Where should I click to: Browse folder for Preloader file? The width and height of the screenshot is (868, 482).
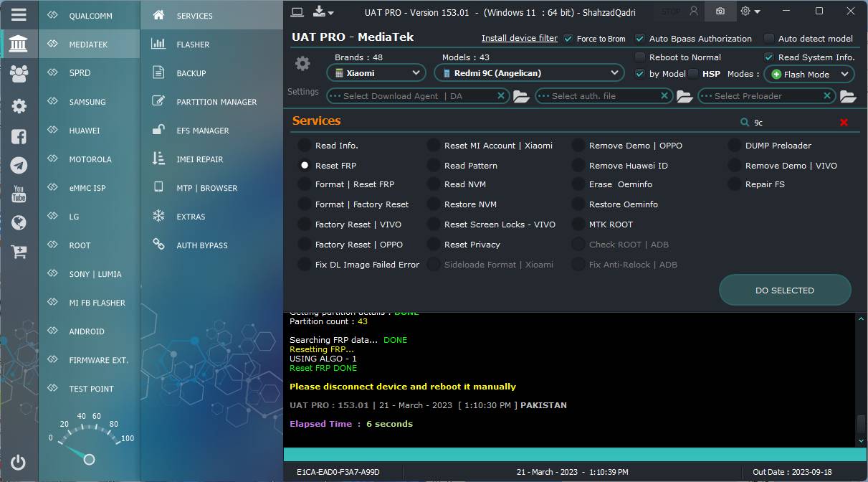pyautogui.click(x=848, y=96)
